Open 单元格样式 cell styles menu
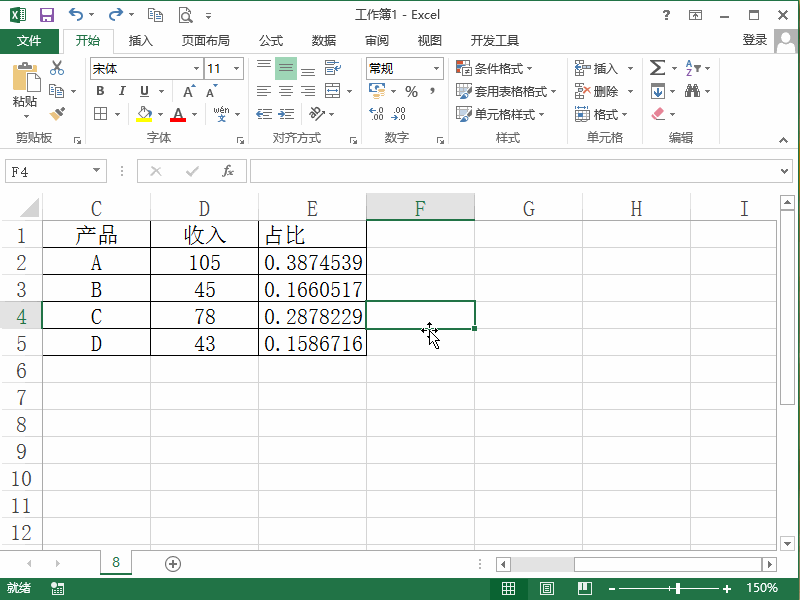Image resolution: width=800 pixels, height=600 pixels. (500, 114)
